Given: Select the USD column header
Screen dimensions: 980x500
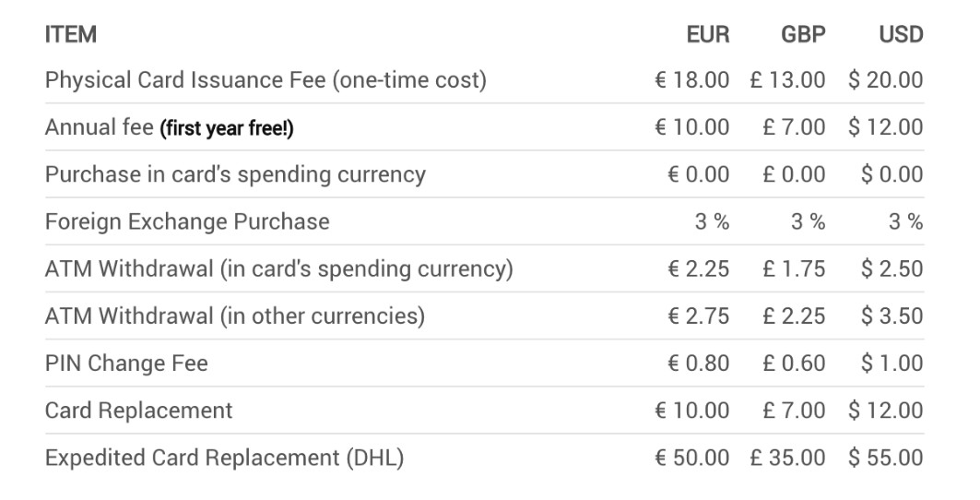Looking at the screenshot, I should [901, 34].
